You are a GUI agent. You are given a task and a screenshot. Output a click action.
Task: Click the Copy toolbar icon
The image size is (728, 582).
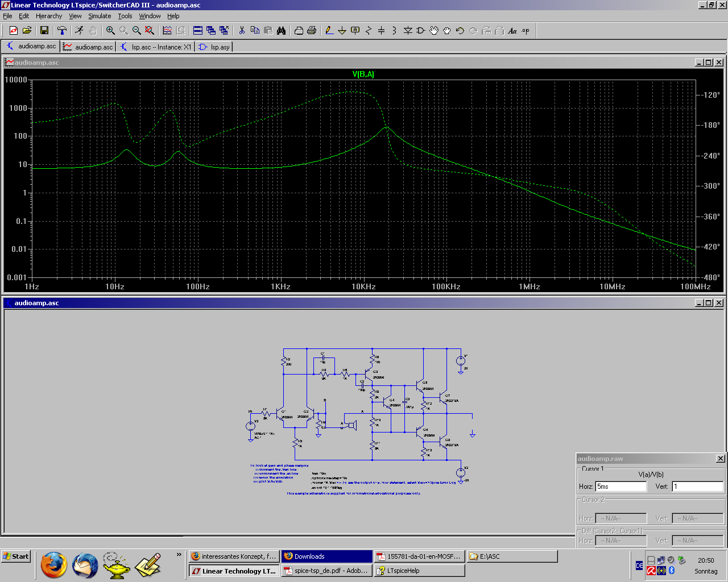pyautogui.click(x=255, y=31)
